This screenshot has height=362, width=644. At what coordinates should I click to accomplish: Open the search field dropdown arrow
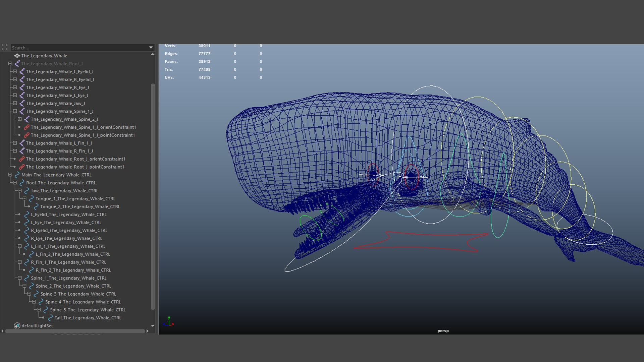(151, 48)
